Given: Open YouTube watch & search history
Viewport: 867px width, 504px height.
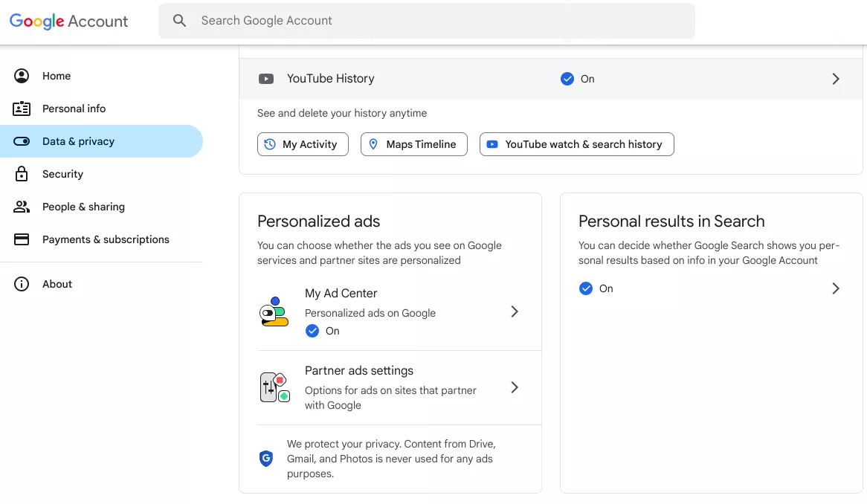Looking at the screenshot, I should pyautogui.click(x=576, y=144).
